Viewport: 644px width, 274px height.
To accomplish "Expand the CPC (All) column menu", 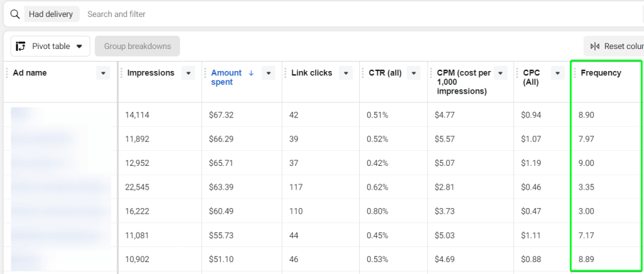I will click(557, 73).
